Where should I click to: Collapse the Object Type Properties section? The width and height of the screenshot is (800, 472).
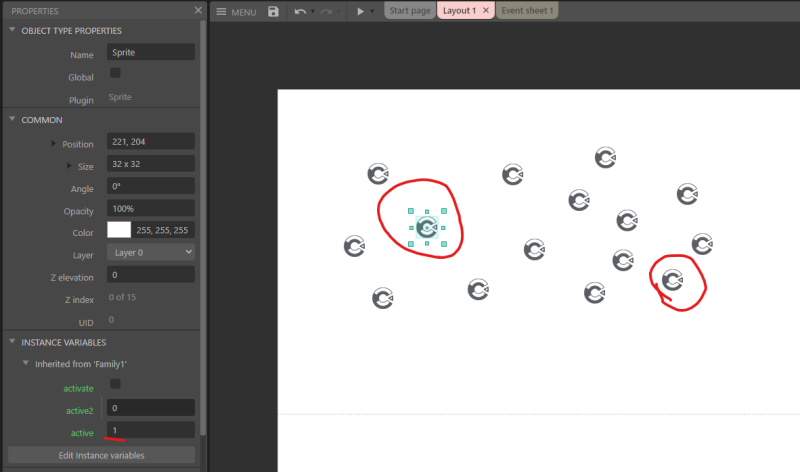coord(12,30)
